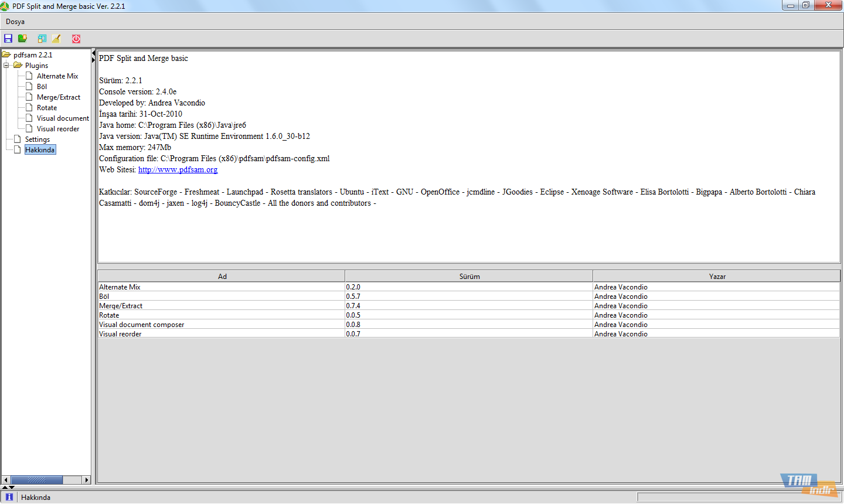Screen dimensions: 844x504
Task: Click the blue info icon in the status bar
Action: [x=9, y=497]
